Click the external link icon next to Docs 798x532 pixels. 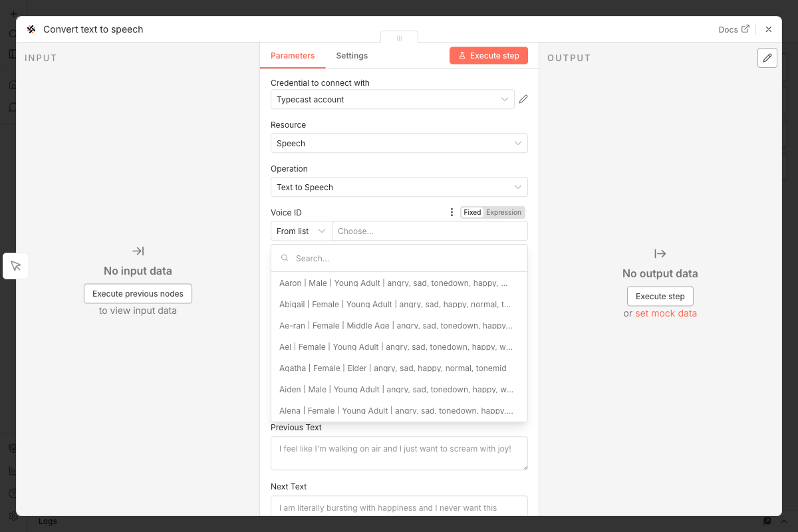(745, 29)
